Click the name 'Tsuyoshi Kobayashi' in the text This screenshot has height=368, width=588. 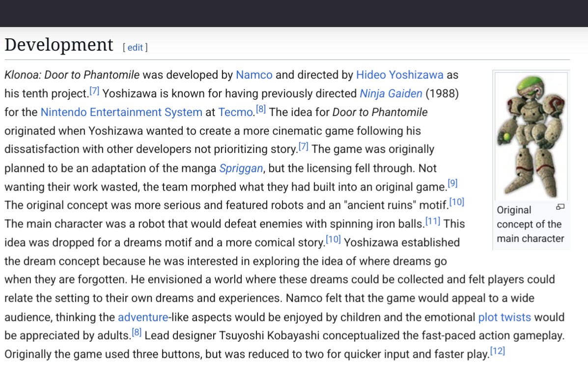pos(269,336)
